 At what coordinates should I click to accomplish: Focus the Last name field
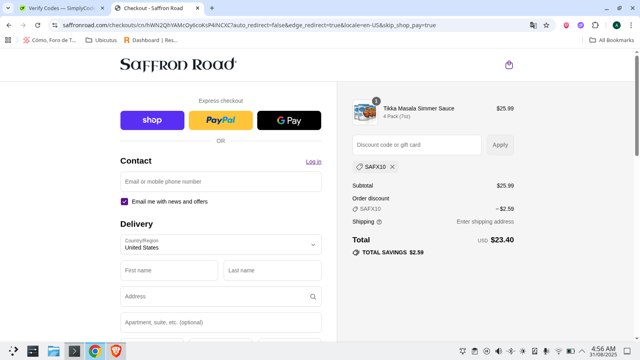273,271
